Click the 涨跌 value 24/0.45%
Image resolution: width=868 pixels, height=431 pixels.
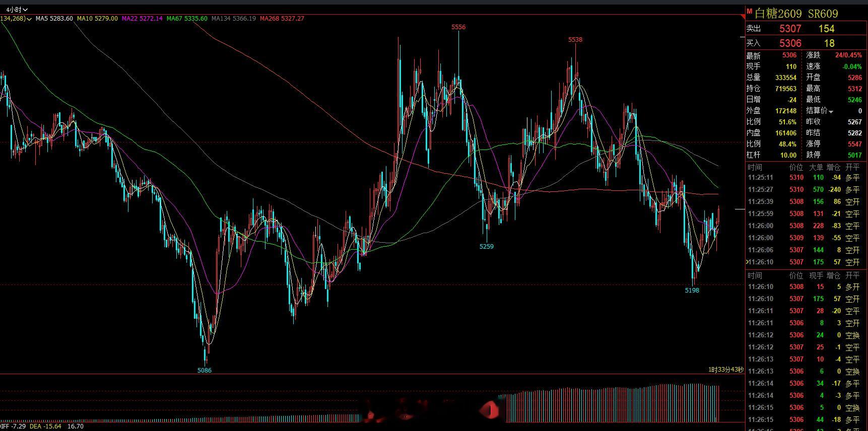pos(848,55)
